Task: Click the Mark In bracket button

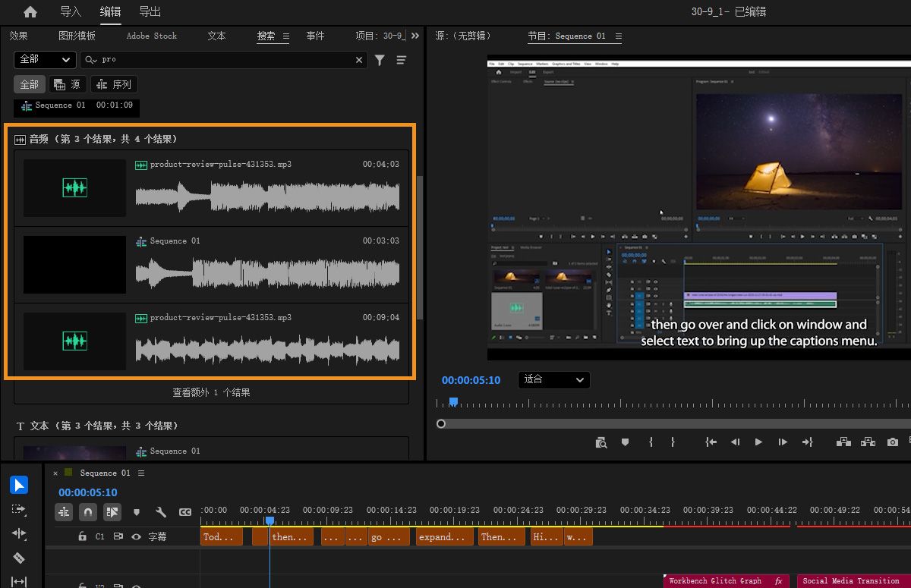Action: 651,442
